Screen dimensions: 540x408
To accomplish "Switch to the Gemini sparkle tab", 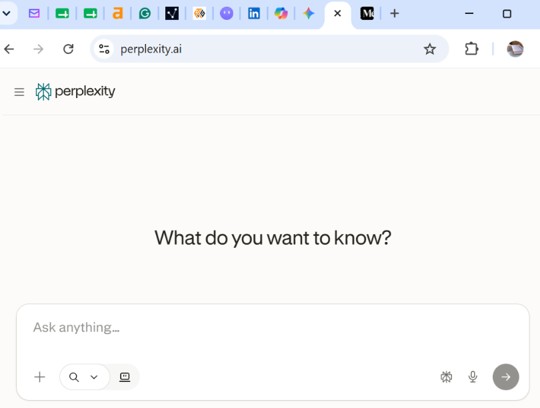I will [x=309, y=13].
